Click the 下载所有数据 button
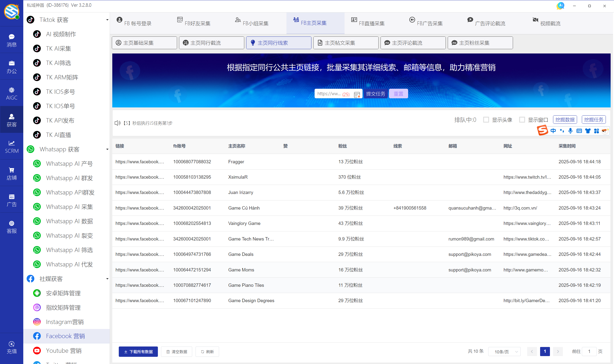The height and width of the screenshot is (364, 614). (138, 351)
